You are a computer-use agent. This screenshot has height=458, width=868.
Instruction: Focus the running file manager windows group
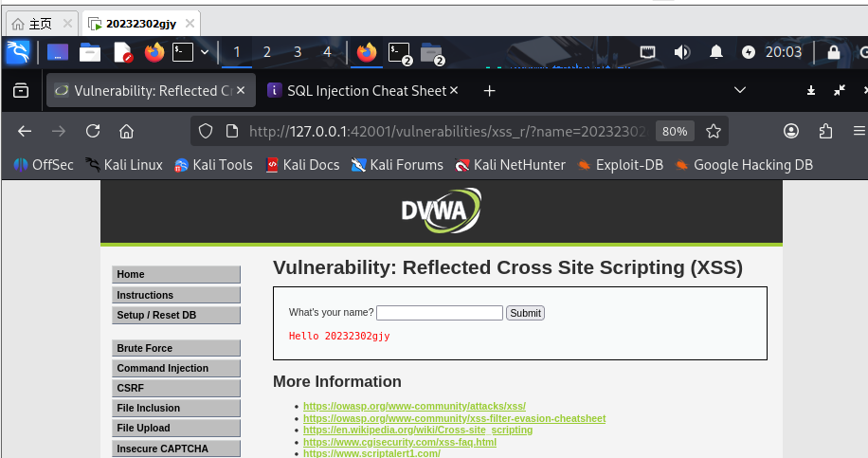(432, 54)
